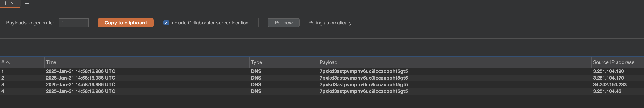Close tab 1 with the × icon
The height and width of the screenshot is (108, 644).
(12, 3)
